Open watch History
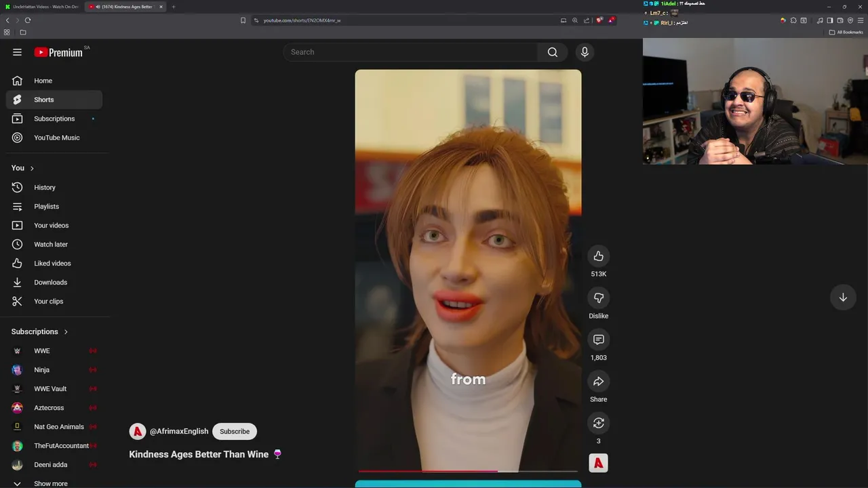 click(x=54, y=188)
